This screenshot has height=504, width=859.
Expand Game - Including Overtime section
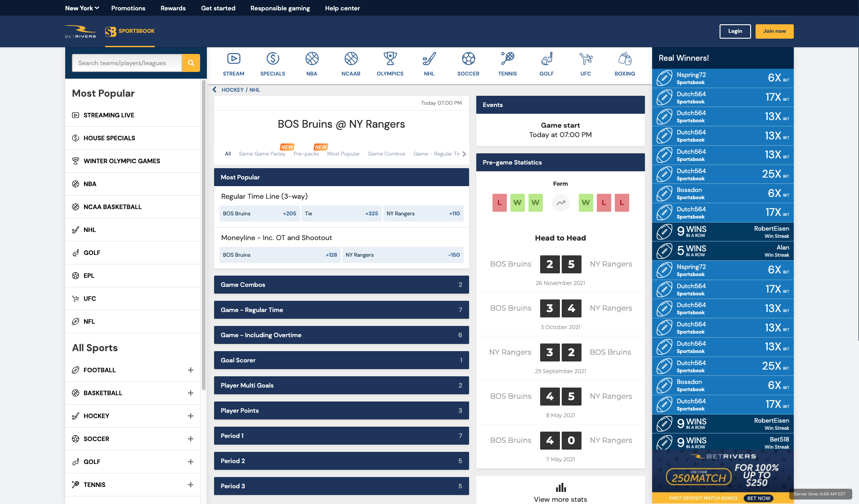click(x=341, y=335)
